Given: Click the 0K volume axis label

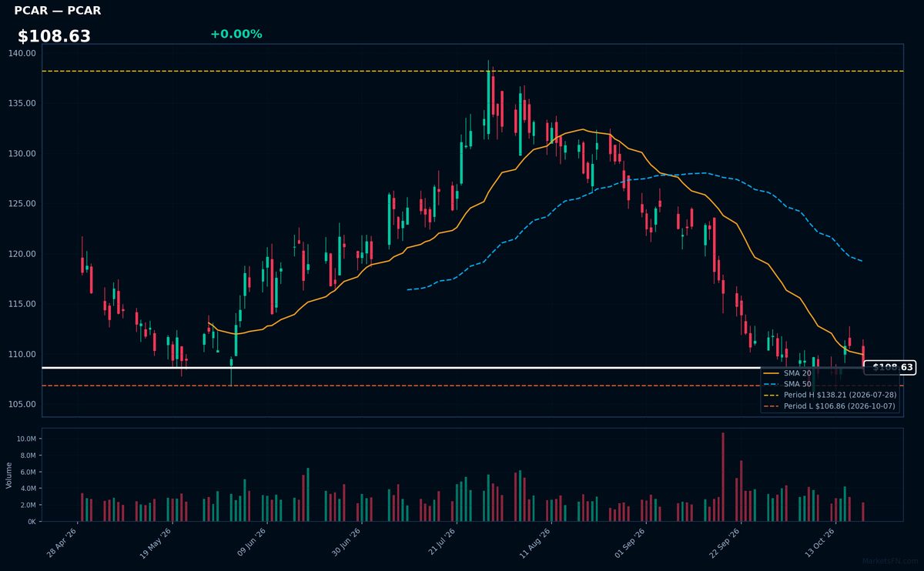Looking at the screenshot, I should coord(31,522).
